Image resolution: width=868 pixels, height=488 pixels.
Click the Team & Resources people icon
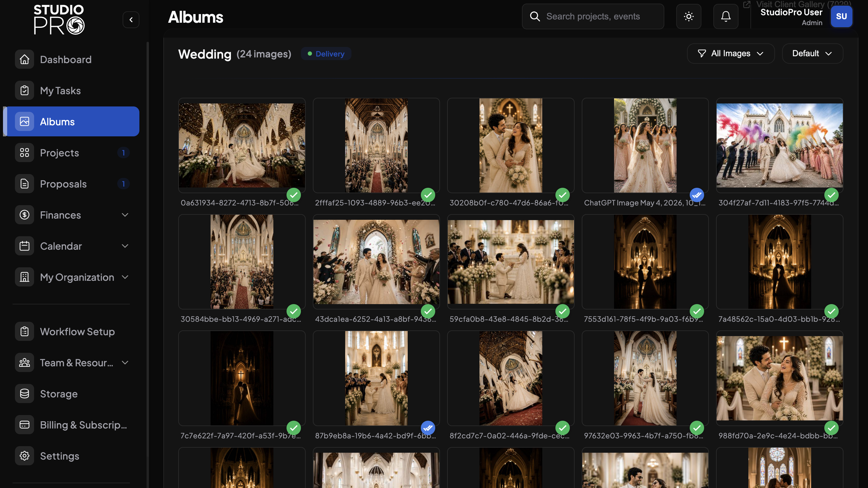[x=24, y=362]
